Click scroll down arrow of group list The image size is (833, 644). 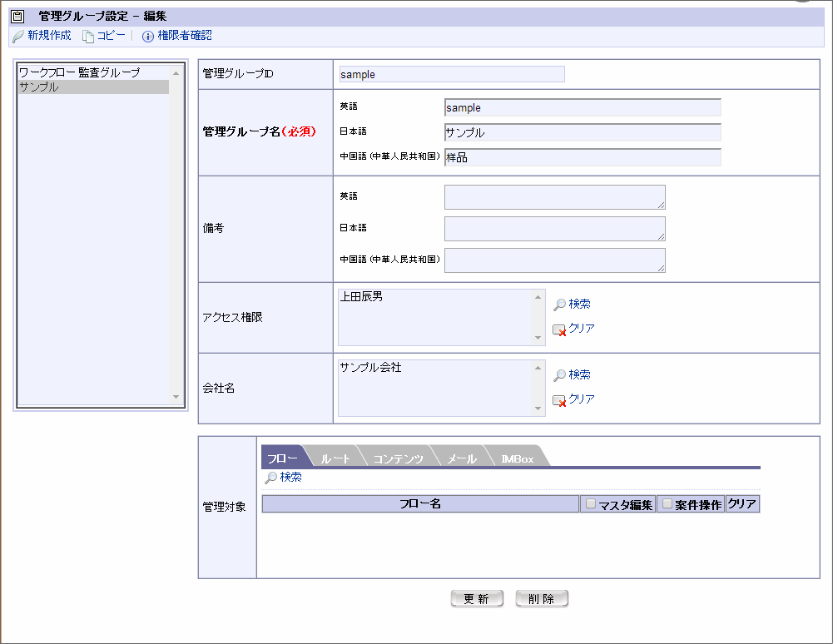coord(176,397)
